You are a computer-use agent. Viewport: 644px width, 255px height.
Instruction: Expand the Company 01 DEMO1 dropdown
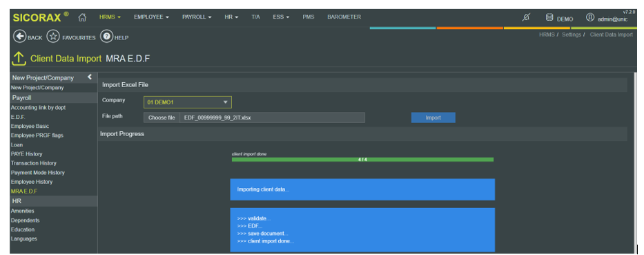187,102
